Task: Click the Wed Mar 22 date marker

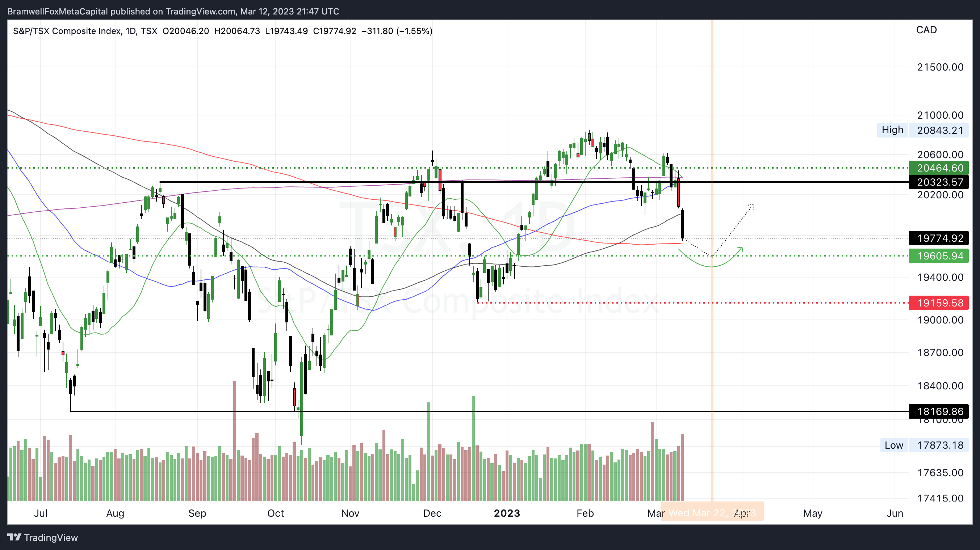Action: [x=712, y=512]
